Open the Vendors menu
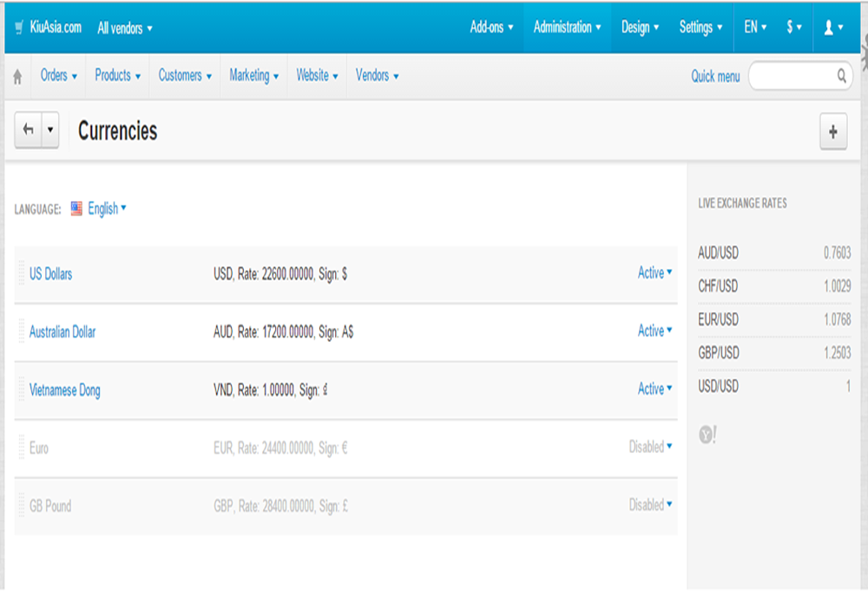The image size is (868, 603). 377,75
